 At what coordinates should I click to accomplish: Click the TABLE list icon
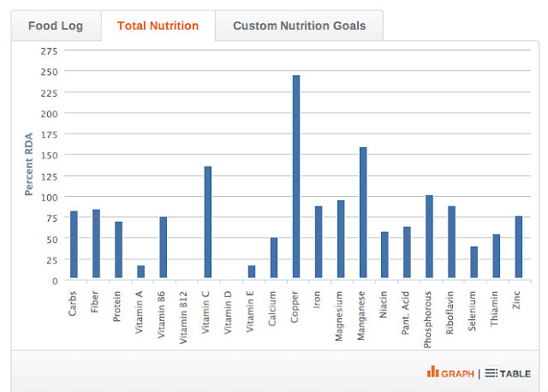(491, 373)
